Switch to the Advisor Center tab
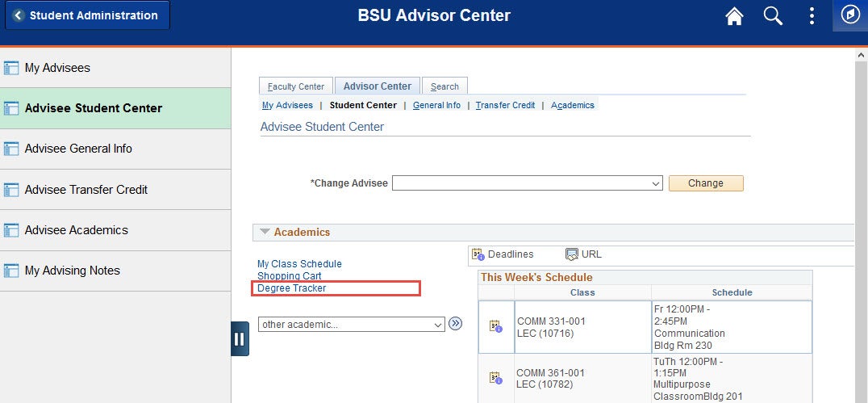This screenshot has height=403, width=868. [x=378, y=86]
